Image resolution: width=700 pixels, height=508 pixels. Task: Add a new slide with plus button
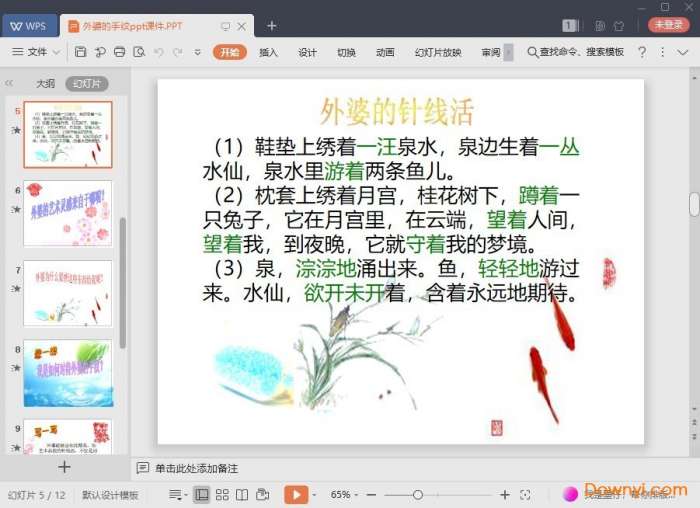click(64, 467)
